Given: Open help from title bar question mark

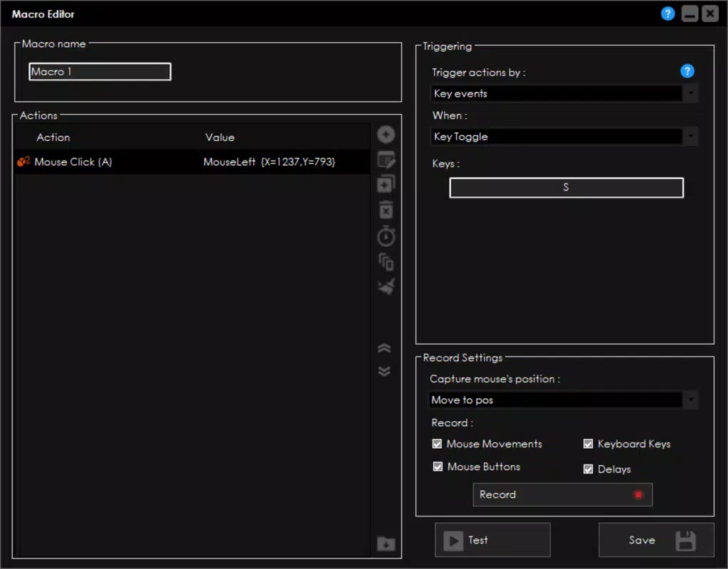Looking at the screenshot, I should coord(668,14).
